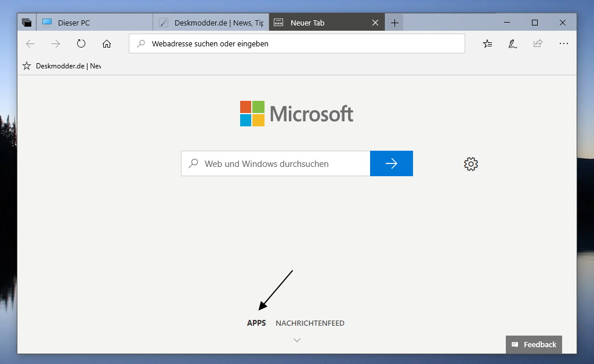Focus the Web und Windows durchsuchen box
Viewport: 594px width, 364px height.
tap(276, 163)
